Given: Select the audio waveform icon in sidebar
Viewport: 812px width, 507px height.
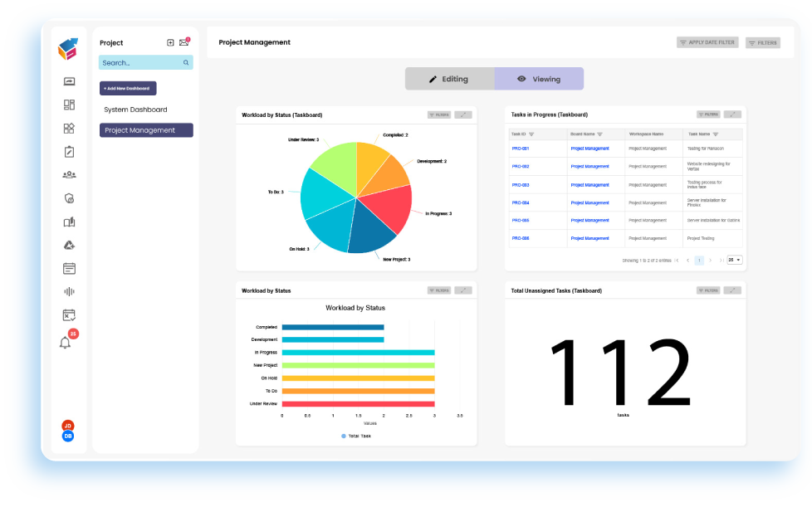Looking at the screenshot, I should [x=69, y=291].
